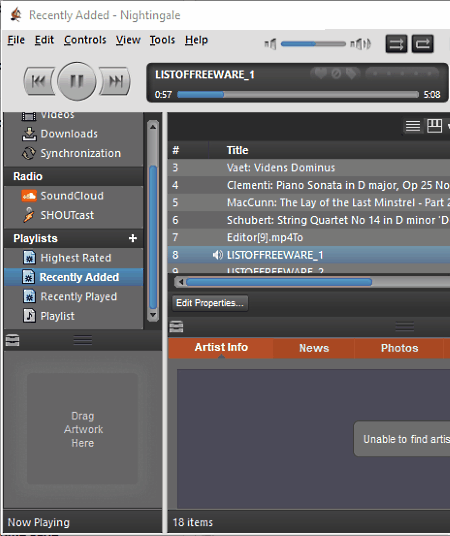Click the Nightingale app icon in title bar
This screenshot has width=450, height=536.
coord(16,15)
